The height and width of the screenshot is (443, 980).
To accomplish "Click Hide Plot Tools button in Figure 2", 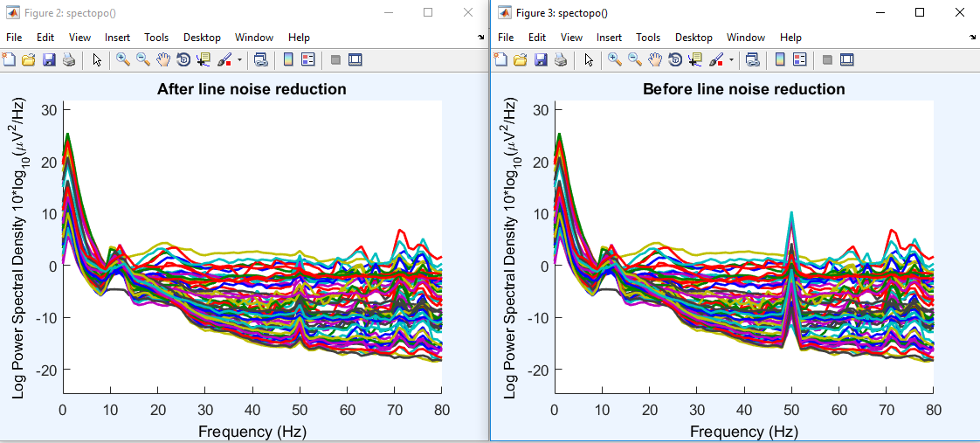I will 335,59.
